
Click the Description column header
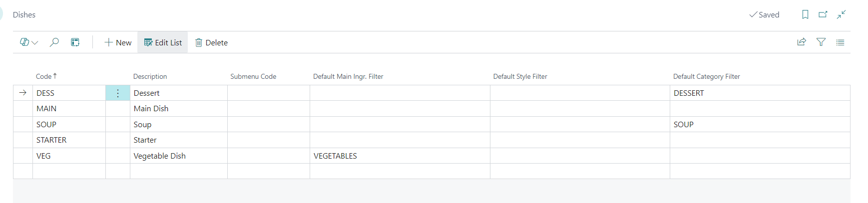(150, 76)
